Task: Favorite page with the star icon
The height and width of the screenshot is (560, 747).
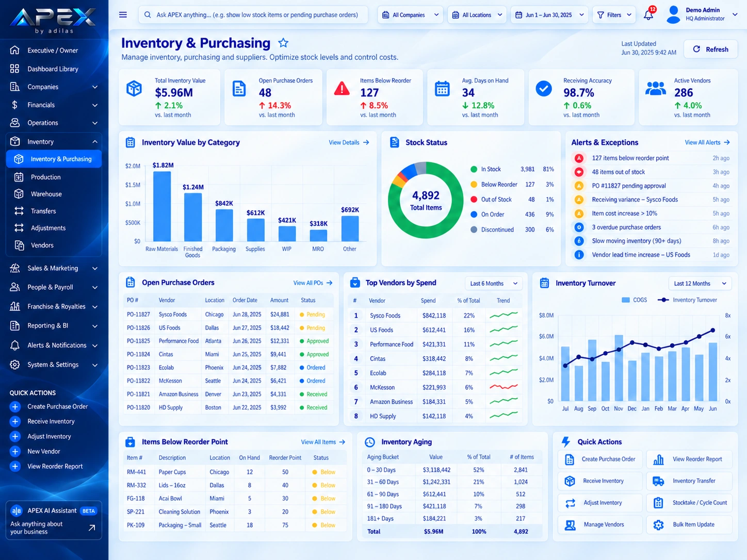Action: coord(283,43)
